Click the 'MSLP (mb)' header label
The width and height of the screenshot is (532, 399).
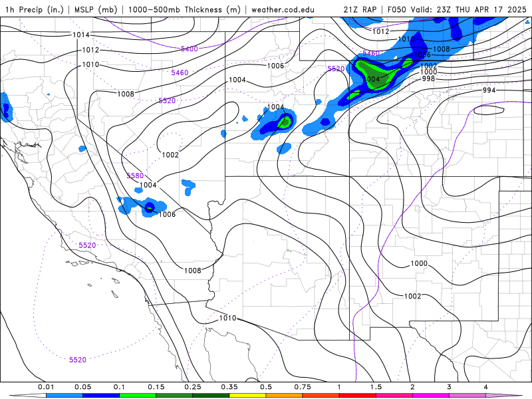point(95,9)
